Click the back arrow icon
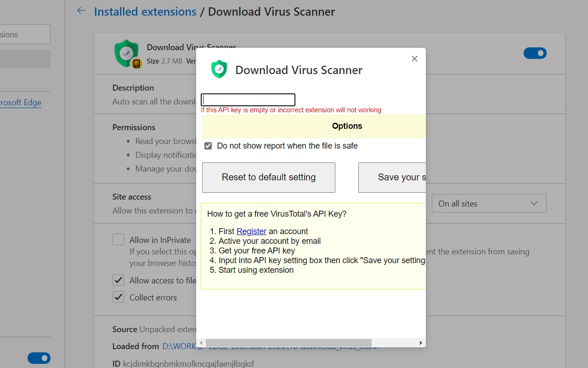The width and height of the screenshot is (588, 368). (81, 11)
